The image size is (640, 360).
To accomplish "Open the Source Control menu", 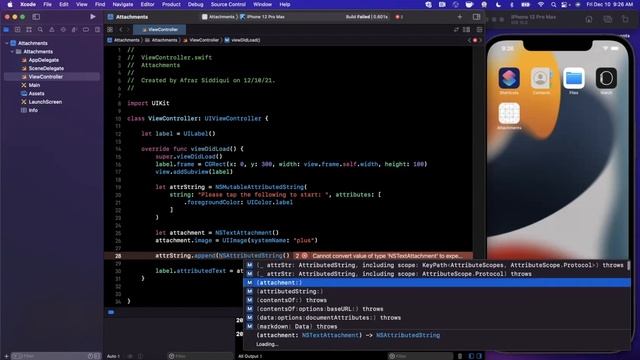I will (228, 4).
